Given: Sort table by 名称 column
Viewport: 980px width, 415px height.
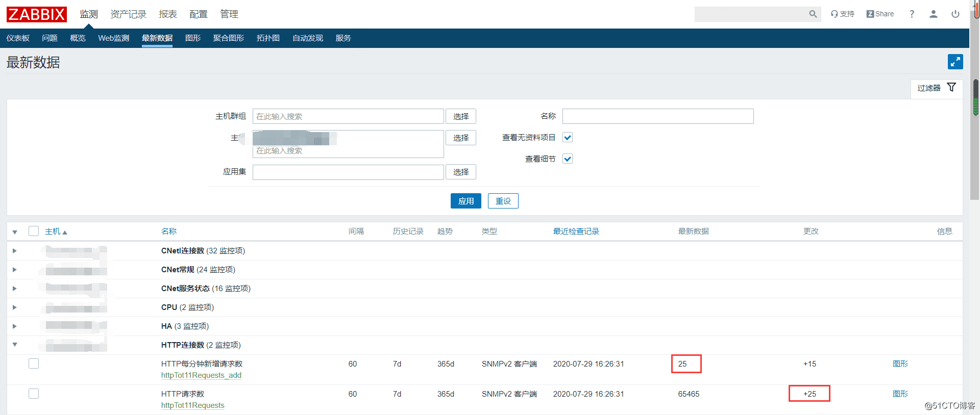Looking at the screenshot, I should pos(169,231).
